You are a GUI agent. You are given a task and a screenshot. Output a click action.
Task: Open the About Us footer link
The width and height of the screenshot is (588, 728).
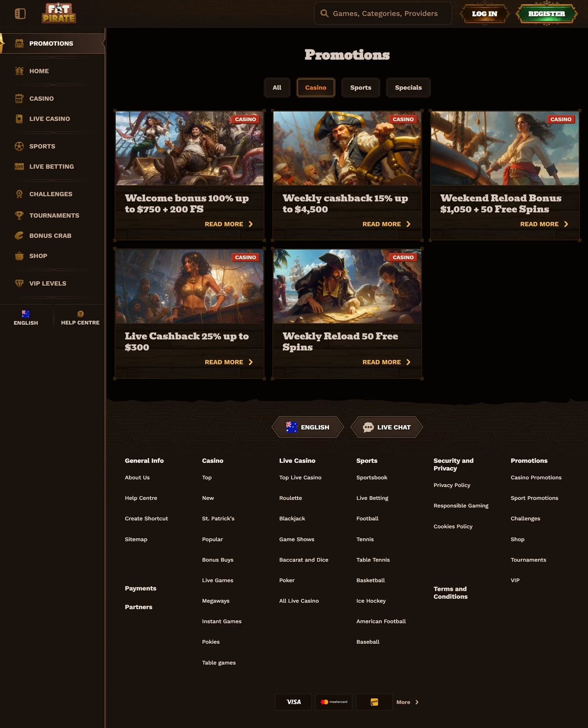(x=137, y=477)
